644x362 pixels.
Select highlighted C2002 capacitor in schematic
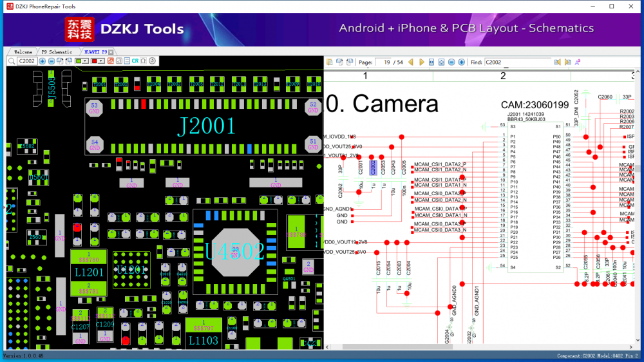[373, 167]
